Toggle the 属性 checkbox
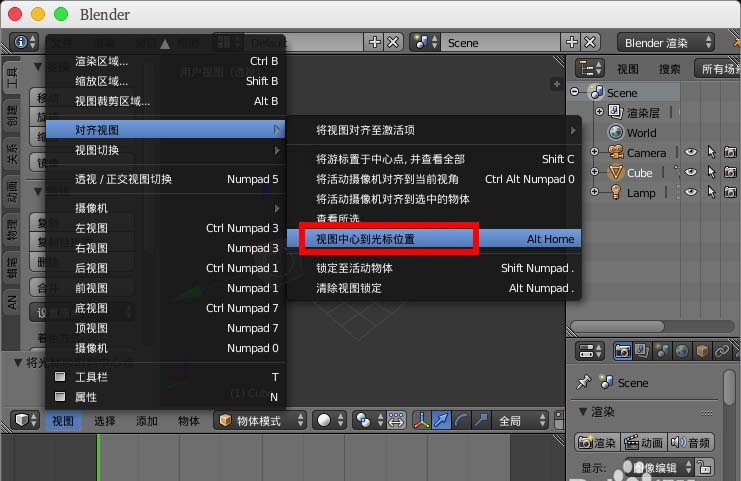 (x=60, y=396)
